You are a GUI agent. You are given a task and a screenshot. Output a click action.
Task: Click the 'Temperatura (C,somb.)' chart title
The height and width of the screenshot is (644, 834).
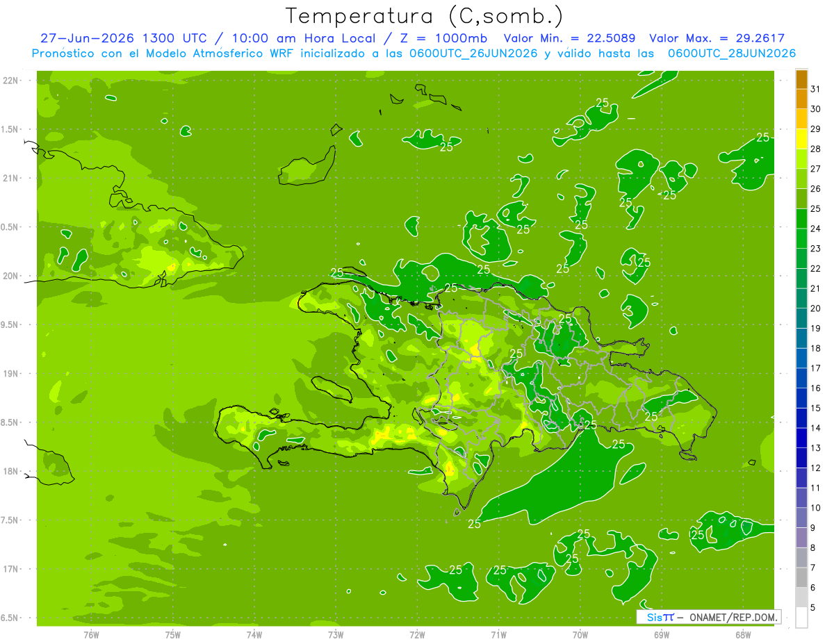(x=425, y=16)
